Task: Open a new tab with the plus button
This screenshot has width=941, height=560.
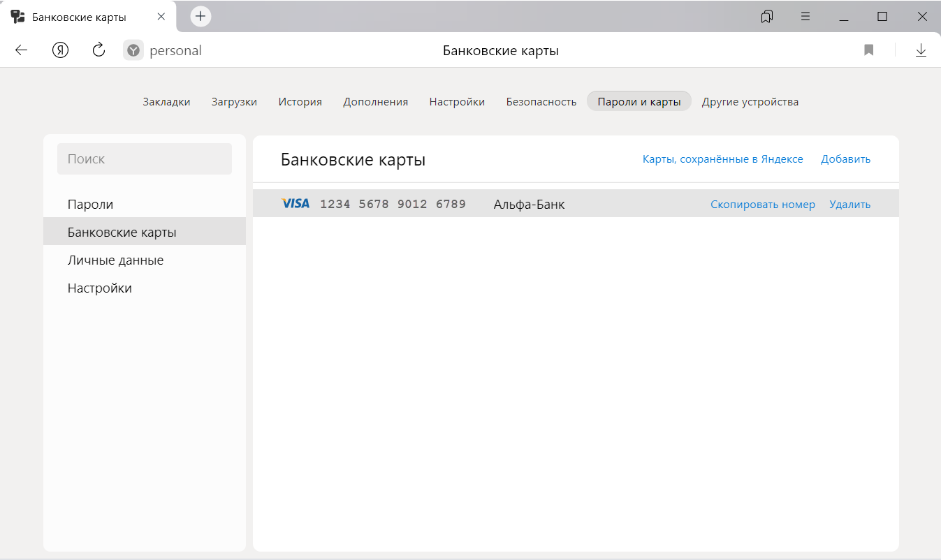Action: tap(200, 16)
